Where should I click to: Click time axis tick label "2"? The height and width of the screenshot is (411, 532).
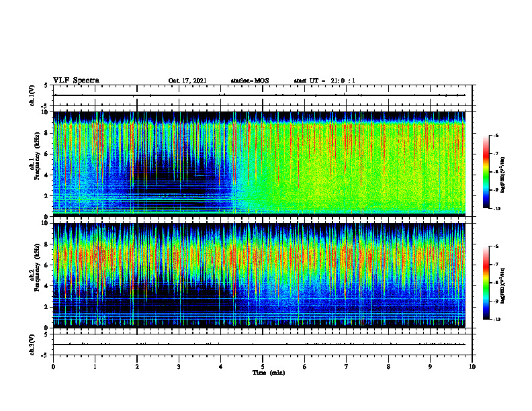137,367
